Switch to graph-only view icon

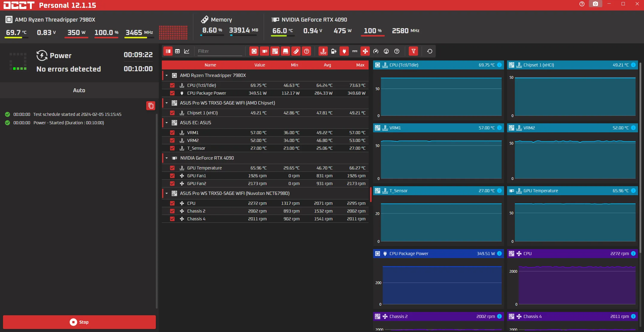click(x=187, y=51)
